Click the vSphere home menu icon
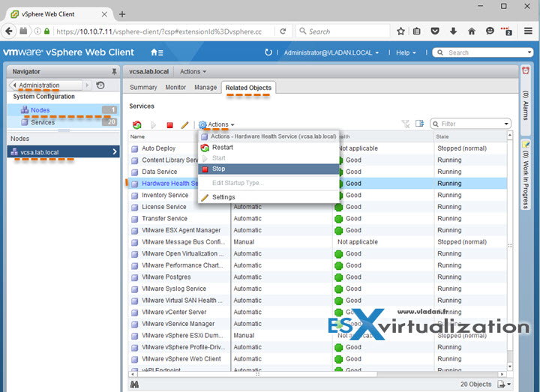The width and height of the screenshot is (540, 392). (157, 52)
